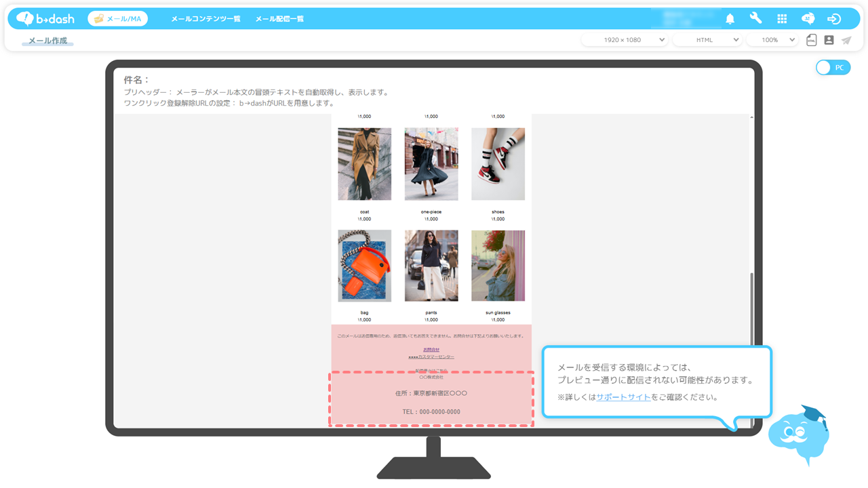Select the orange bag product image
Screen dimensions: 868x488
click(x=365, y=266)
